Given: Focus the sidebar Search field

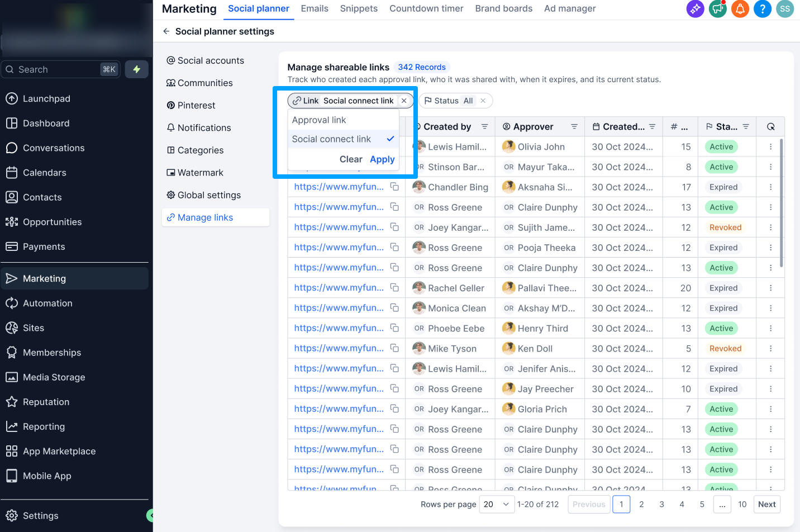Looking at the screenshot, I should coord(60,69).
